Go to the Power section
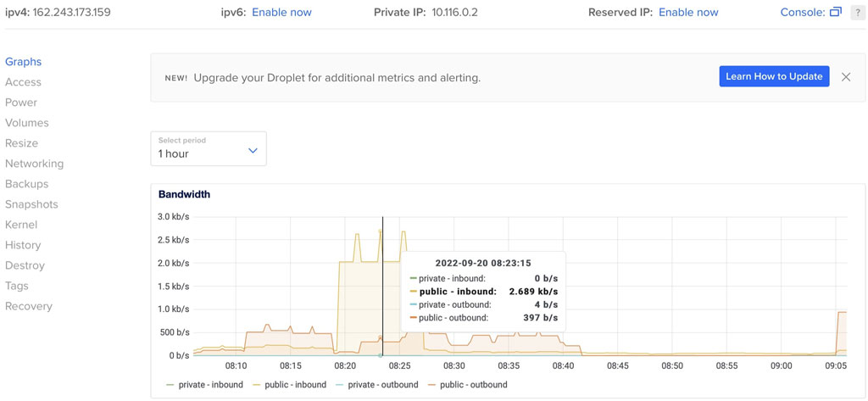The image size is (868, 401). click(21, 103)
